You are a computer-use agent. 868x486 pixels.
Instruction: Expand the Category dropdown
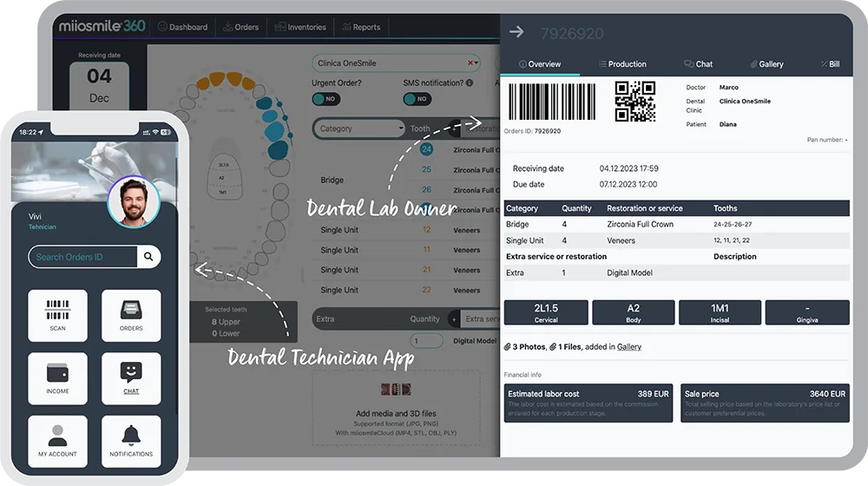(359, 128)
